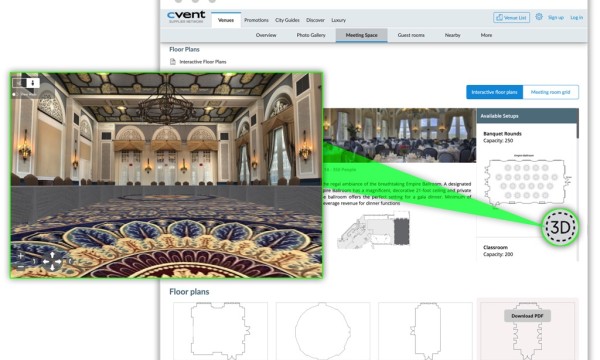Click the Interactive Floor Plans document icon
This screenshot has height=360, width=600.
pos(173,62)
